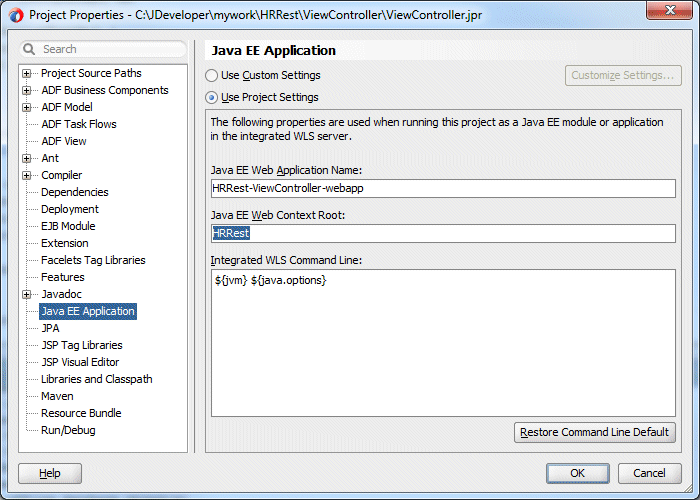Select ADF Business Components in the tree

tap(105, 90)
